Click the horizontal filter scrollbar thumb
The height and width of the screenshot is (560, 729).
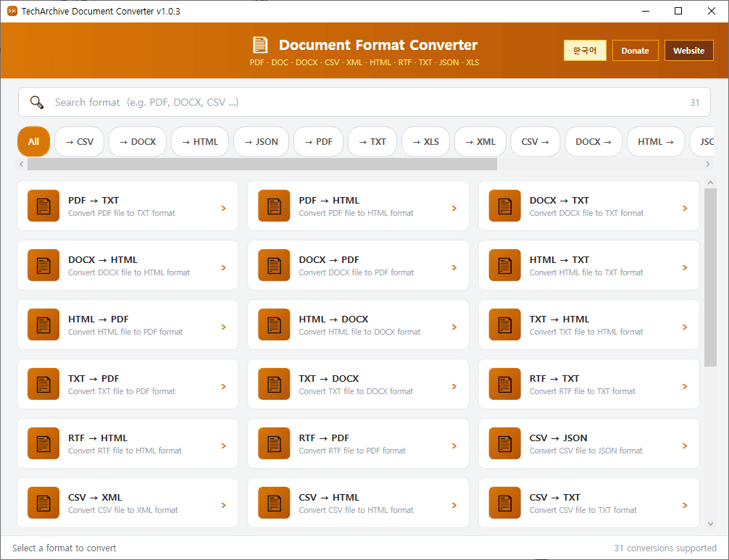click(x=262, y=164)
